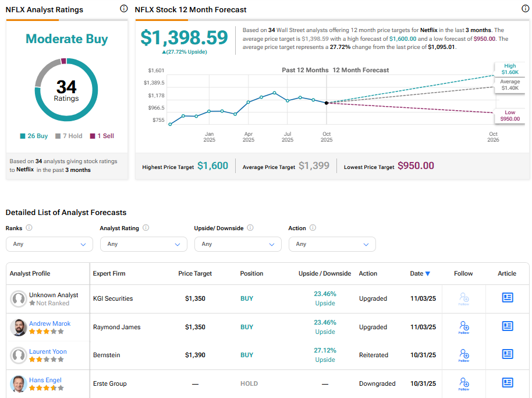Image resolution: width=532 pixels, height=398 pixels.
Task: Follow analyst Andrew Marok
Action: point(463,327)
